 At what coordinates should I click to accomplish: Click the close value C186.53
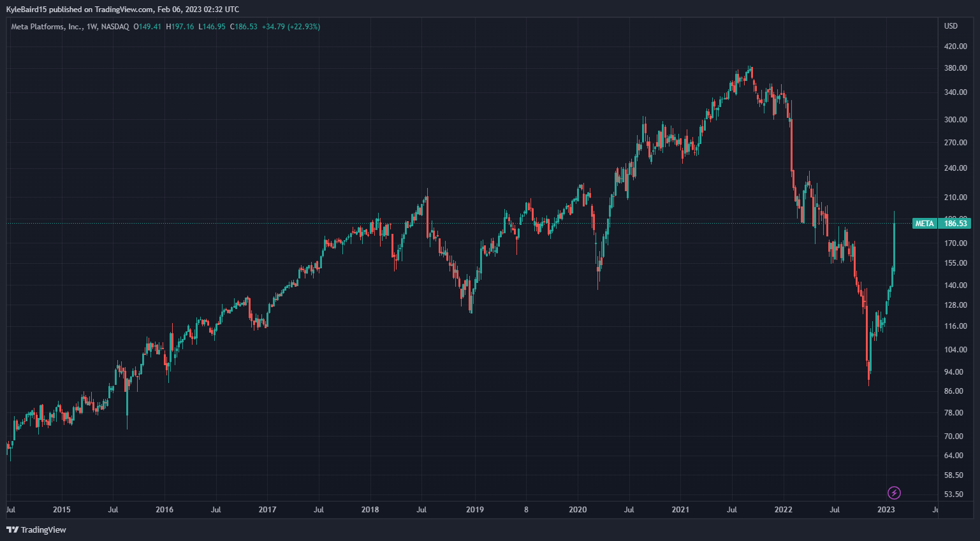[x=244, y=27]
